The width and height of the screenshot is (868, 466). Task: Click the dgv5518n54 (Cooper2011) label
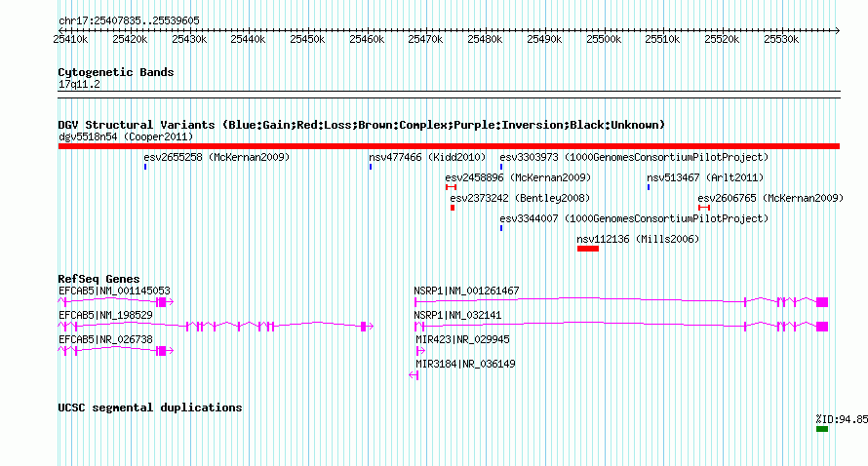pyautogui.click(x=126, y=136)
